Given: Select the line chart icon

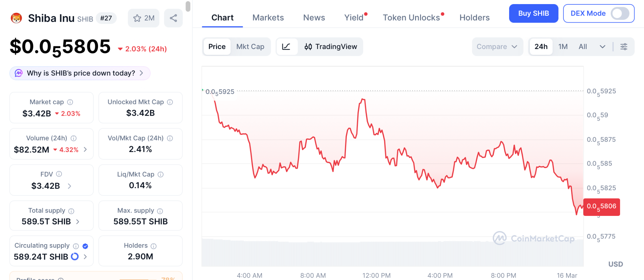Looking at the screenshot, I should pos(286,47).
